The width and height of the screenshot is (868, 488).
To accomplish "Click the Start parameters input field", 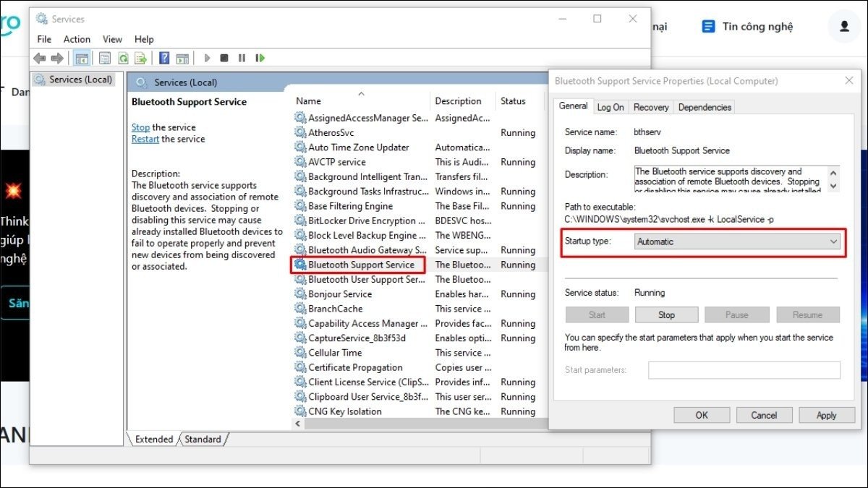I will tap(744, 370).
